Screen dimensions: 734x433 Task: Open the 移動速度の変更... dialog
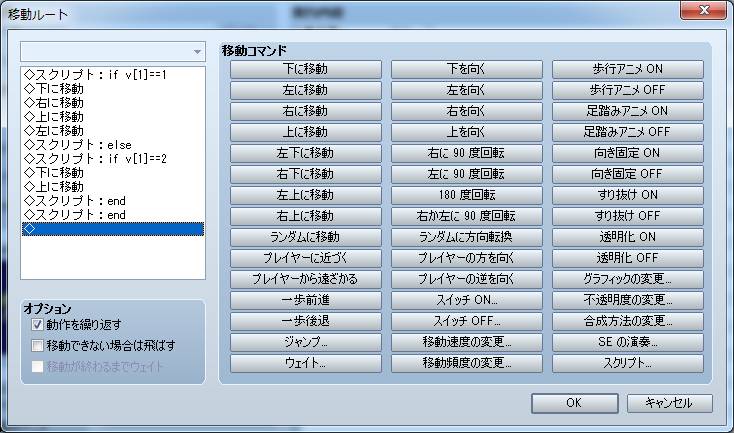click(467, 342)
